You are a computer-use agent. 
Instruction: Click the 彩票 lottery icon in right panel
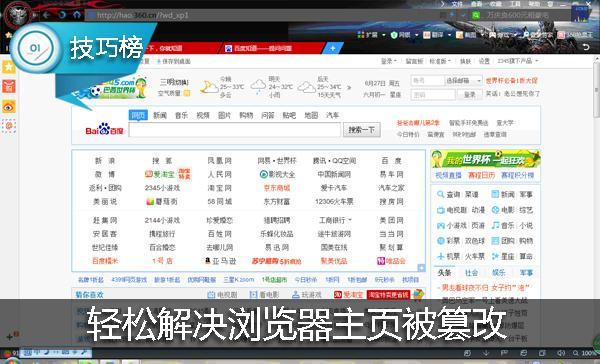pyautogui.click(x=440, y=241)
